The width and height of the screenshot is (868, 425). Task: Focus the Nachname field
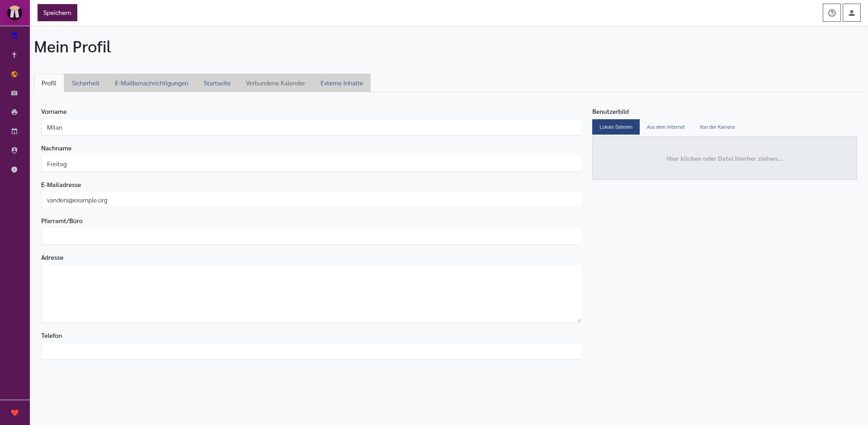[x=311, y=164]
